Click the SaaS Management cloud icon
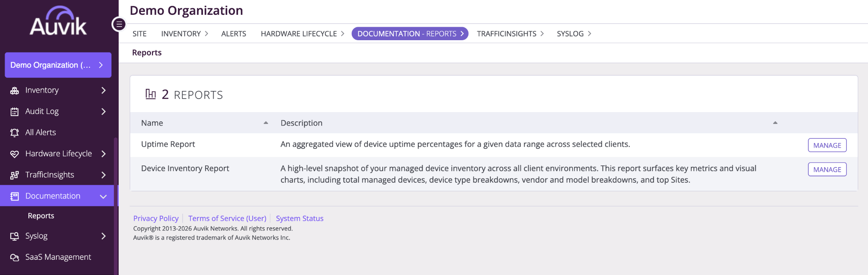Screen dimensions: 868x275 (14, 257)
